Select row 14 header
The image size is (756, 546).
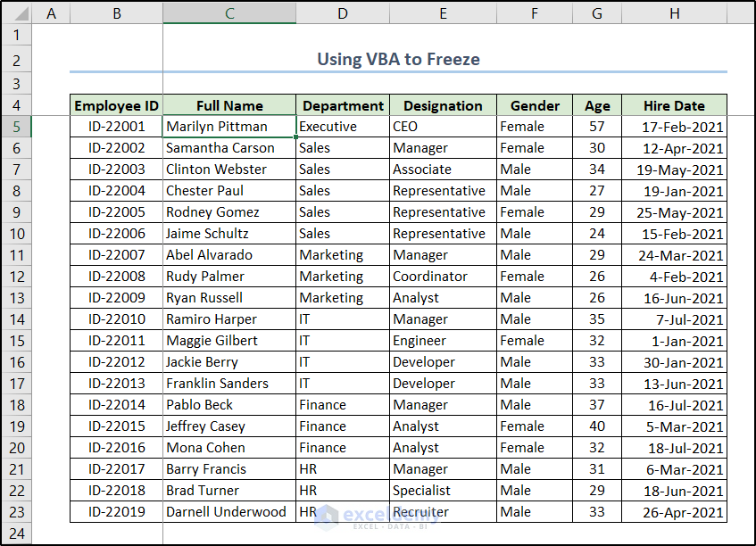pos(16,319)
